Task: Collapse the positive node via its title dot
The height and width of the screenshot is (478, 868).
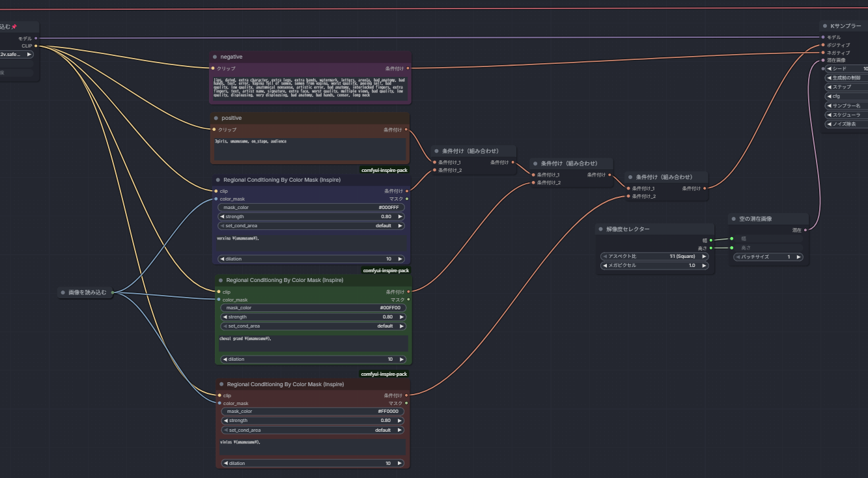Action: (215, 118)
